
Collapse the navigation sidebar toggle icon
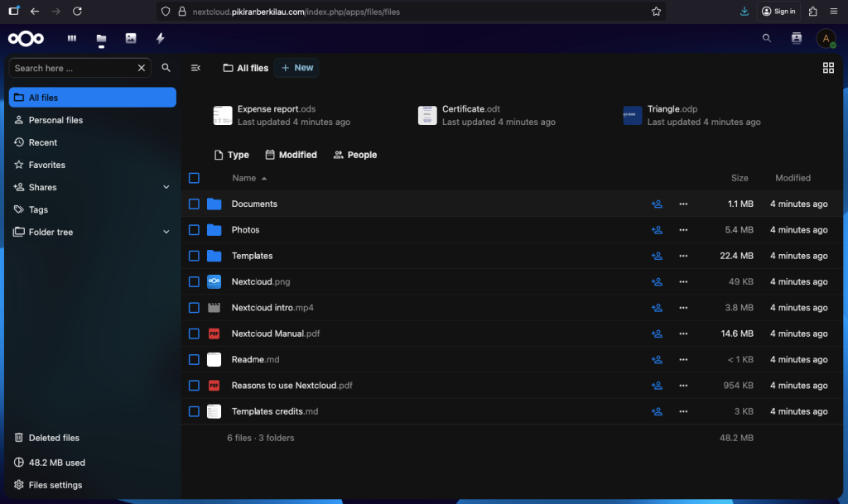(195, 68)
